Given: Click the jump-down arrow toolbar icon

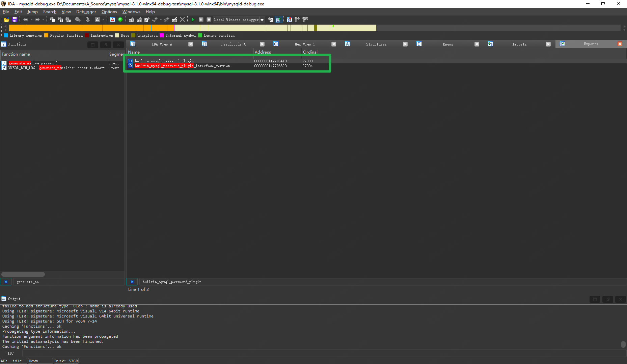Looking at the screenshot, I should 88,20.
